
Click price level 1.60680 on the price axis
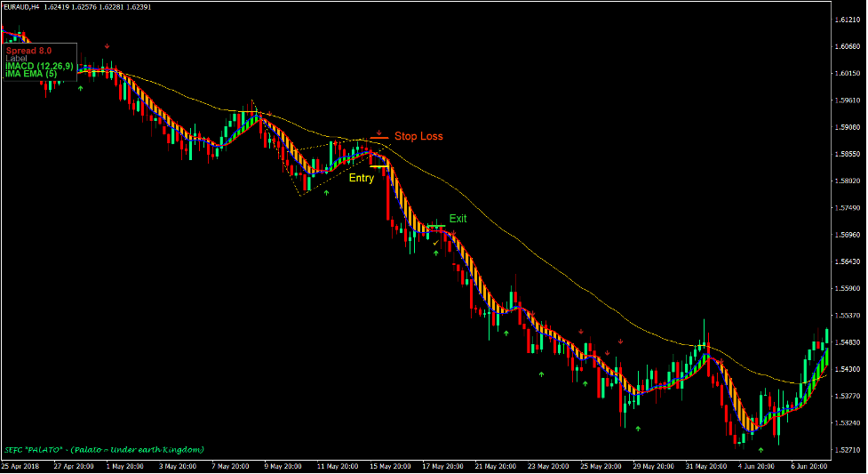pos(847,46)
